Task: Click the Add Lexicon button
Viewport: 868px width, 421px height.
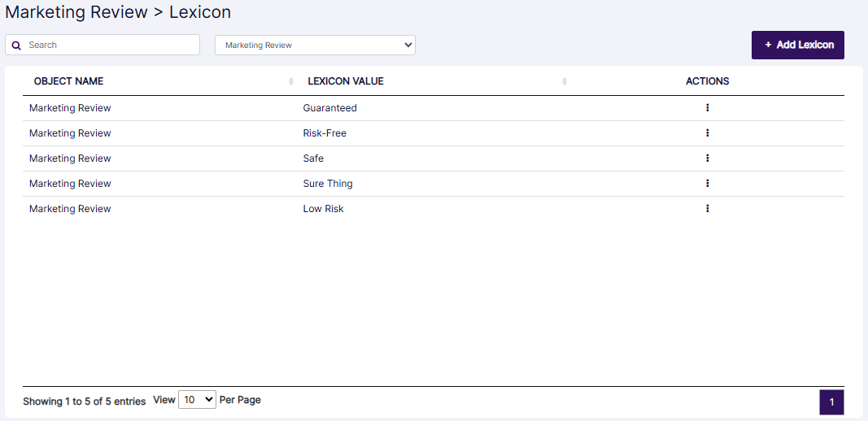Action: click(x=798, y=45)
